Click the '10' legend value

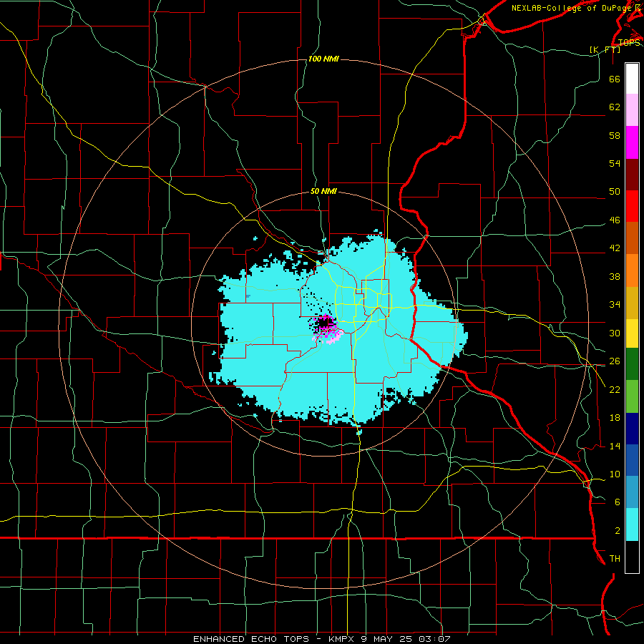(x=615, y=474)
